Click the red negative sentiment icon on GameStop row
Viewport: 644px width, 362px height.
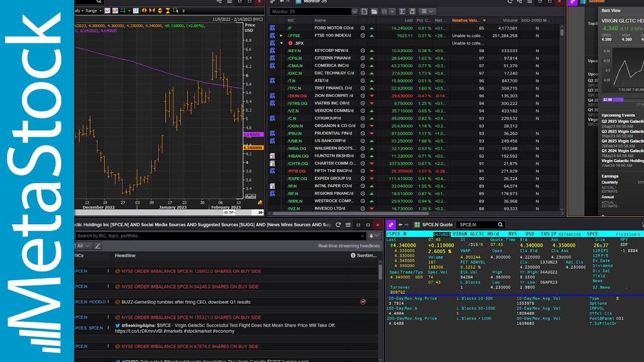363,302
